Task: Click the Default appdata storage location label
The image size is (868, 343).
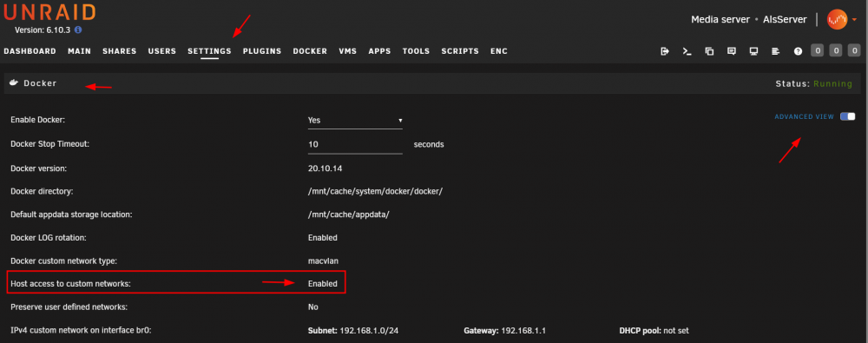Action: 71,214
